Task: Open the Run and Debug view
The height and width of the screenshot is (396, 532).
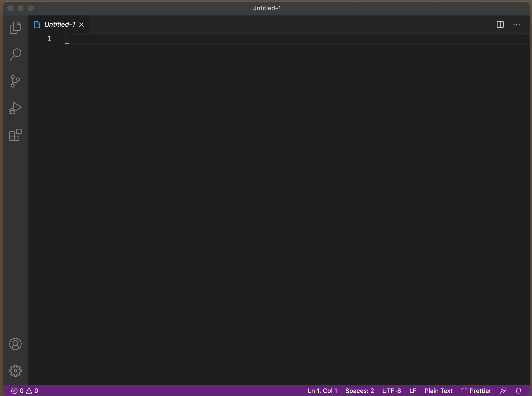Action: tap(15, 108)
